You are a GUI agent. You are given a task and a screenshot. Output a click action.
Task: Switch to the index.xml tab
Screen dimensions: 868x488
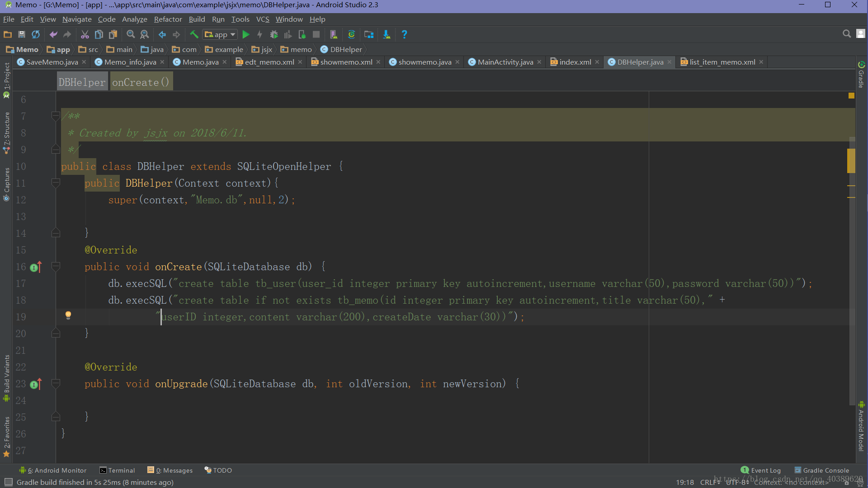[x=575, y=62]
